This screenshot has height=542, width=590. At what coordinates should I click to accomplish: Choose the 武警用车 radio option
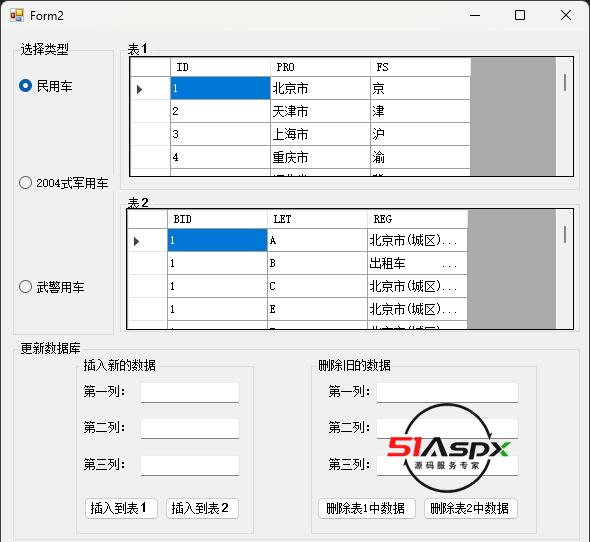pos(25,287)
